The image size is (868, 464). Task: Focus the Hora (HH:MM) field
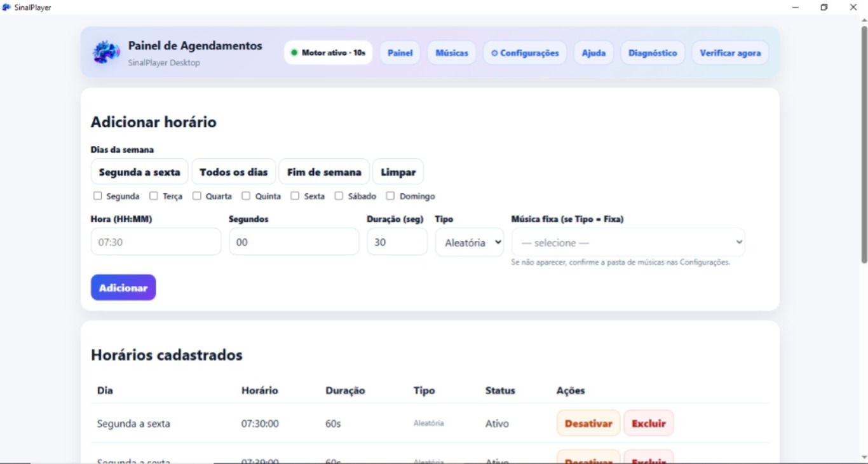point(156,242)
